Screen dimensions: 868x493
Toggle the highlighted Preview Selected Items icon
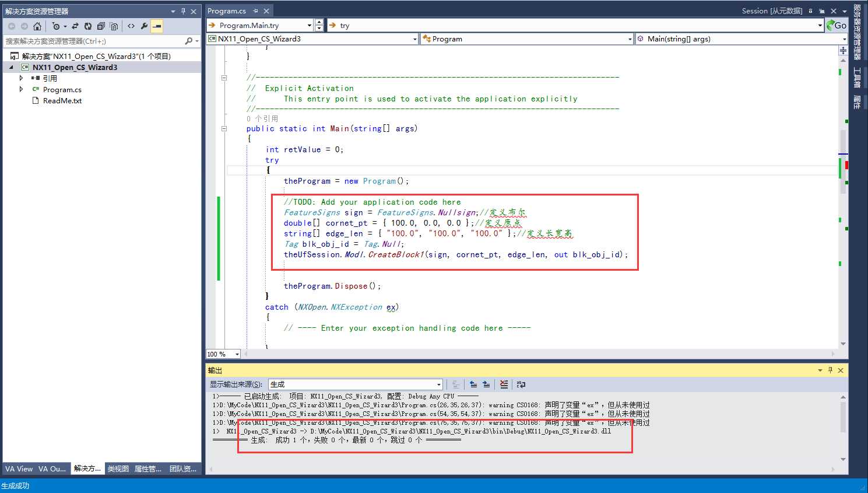coord(157,26)
